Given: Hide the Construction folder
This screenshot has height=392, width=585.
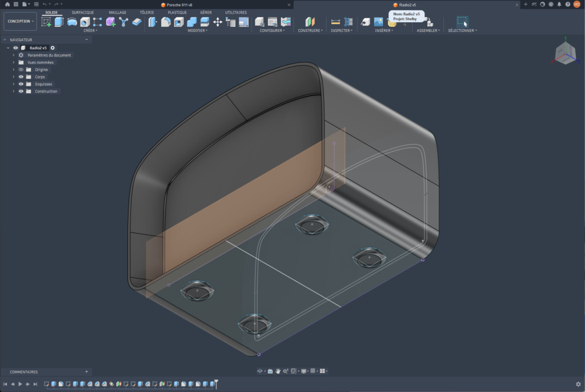Looking at the screenshot, I should (x=21, y=91).
